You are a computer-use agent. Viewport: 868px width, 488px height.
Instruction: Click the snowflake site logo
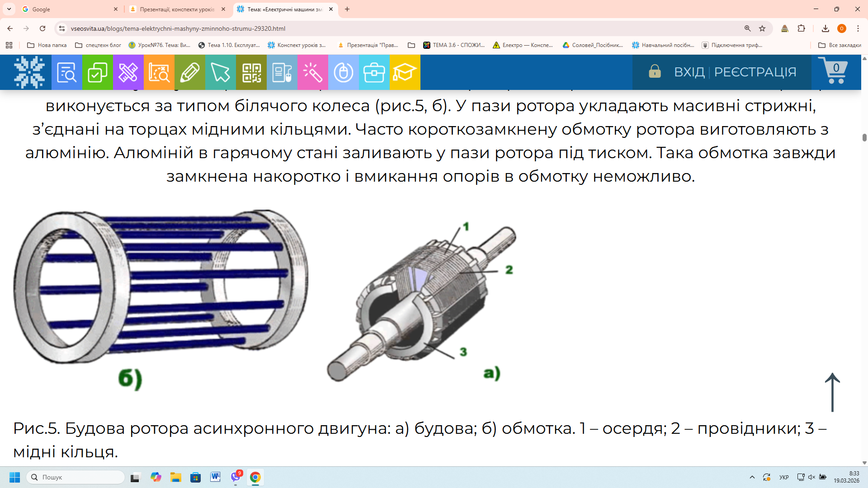coord(29,72)
